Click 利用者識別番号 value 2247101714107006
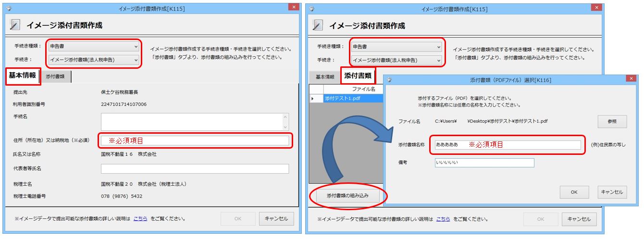The height and width of the screenshot is (241, 644). (124, 104)
